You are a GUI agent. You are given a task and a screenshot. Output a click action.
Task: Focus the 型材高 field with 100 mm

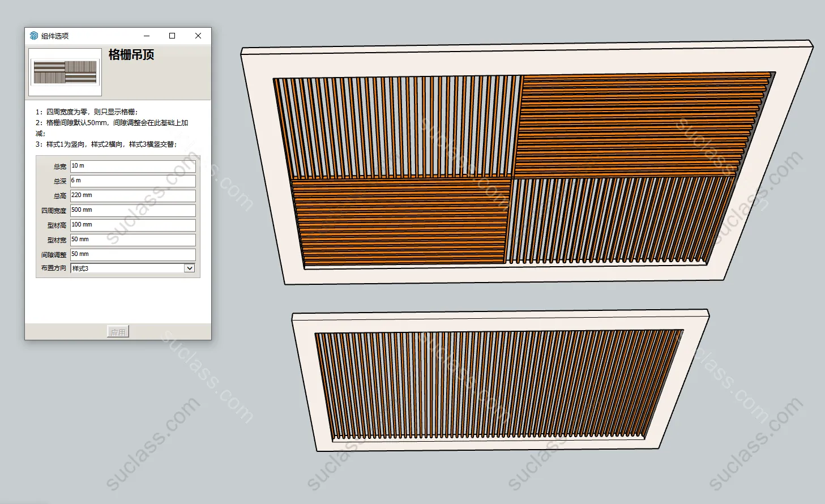(132, 225)
